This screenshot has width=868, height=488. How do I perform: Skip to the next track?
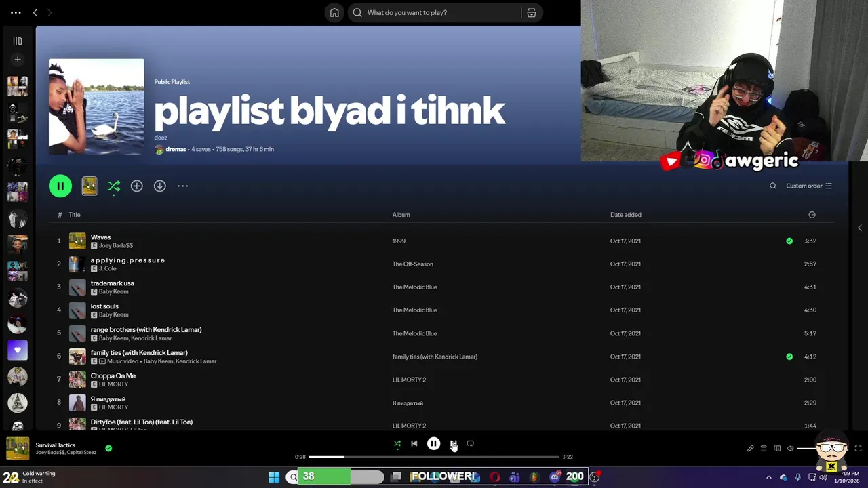(x=453, y=444)
